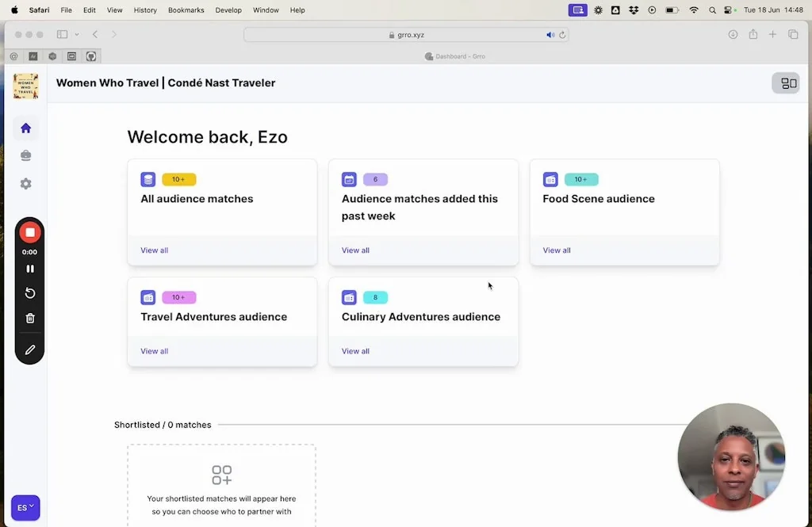Stop the screen recording
The image size is (812, 527).
click(x=30, y=232)
